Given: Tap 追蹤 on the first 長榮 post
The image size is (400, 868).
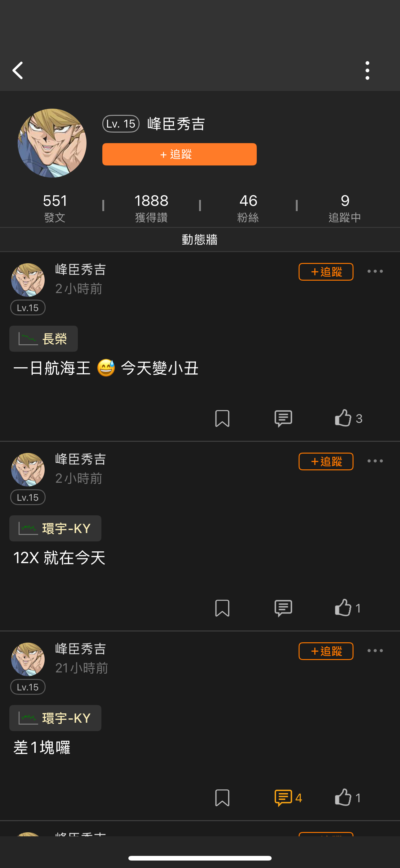Looking at the screenshot, I should tap(326, 272).
